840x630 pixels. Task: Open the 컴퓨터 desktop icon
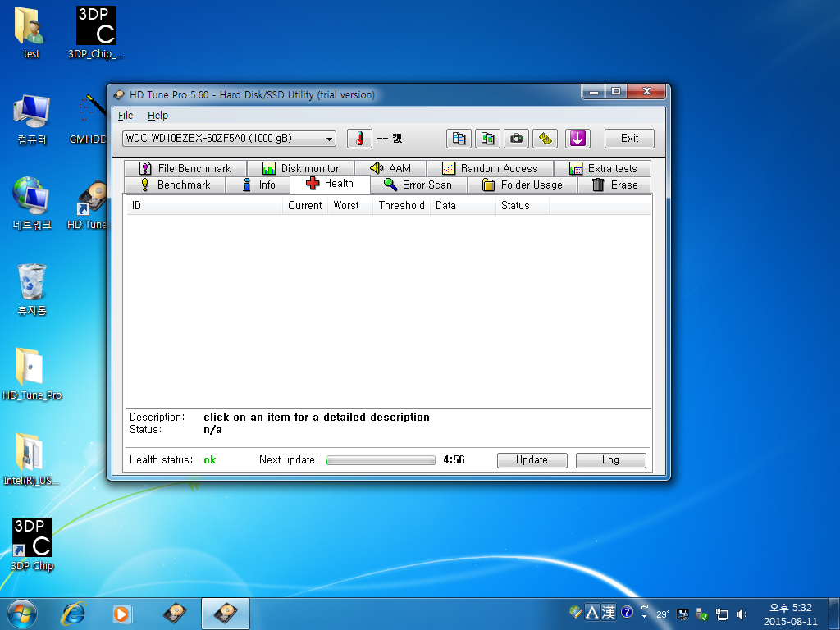tap(32, 120)
